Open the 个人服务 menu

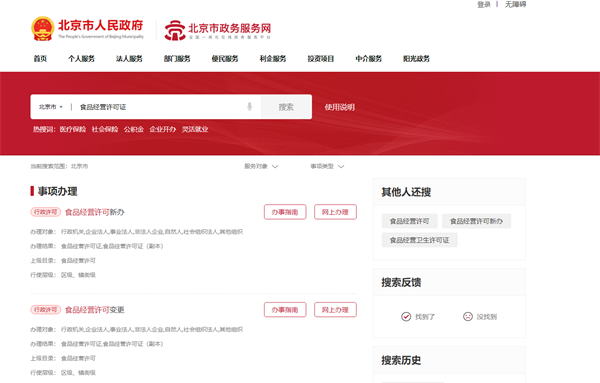pyautogui.click(x=82, y=59)
